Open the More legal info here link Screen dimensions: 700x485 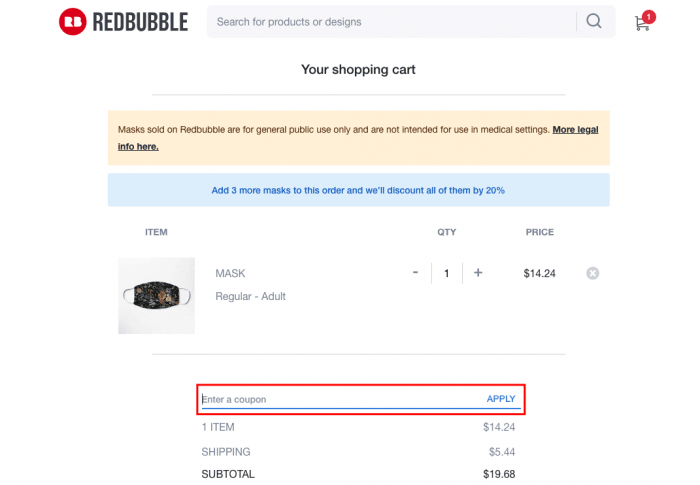click(x=575, y=130)
